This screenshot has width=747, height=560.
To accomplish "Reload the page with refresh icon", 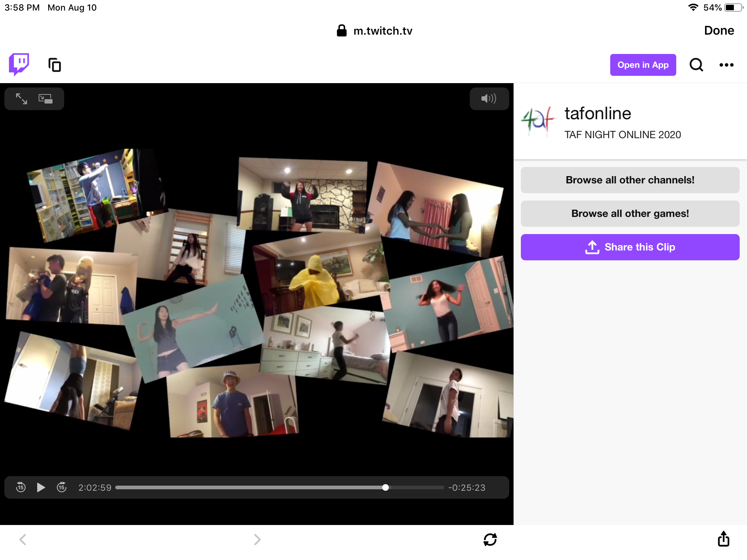I will click(490, 539).
